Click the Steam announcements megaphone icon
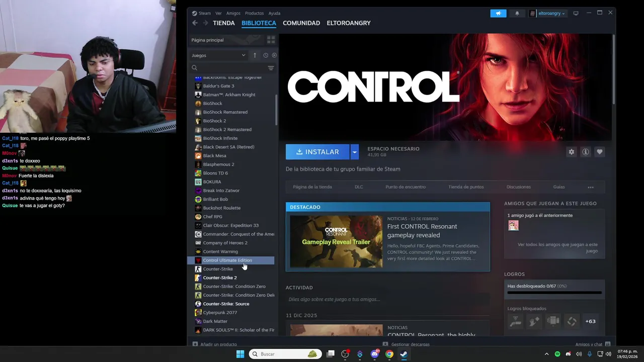This screenshot has width=644, height=362. pyautogui.click(x=498, y=14)
